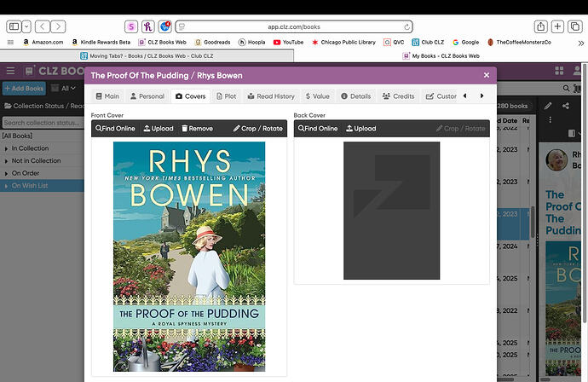Open the All collection dropdown
Viewport: 588px width, 382px height.
click(63, 89)
